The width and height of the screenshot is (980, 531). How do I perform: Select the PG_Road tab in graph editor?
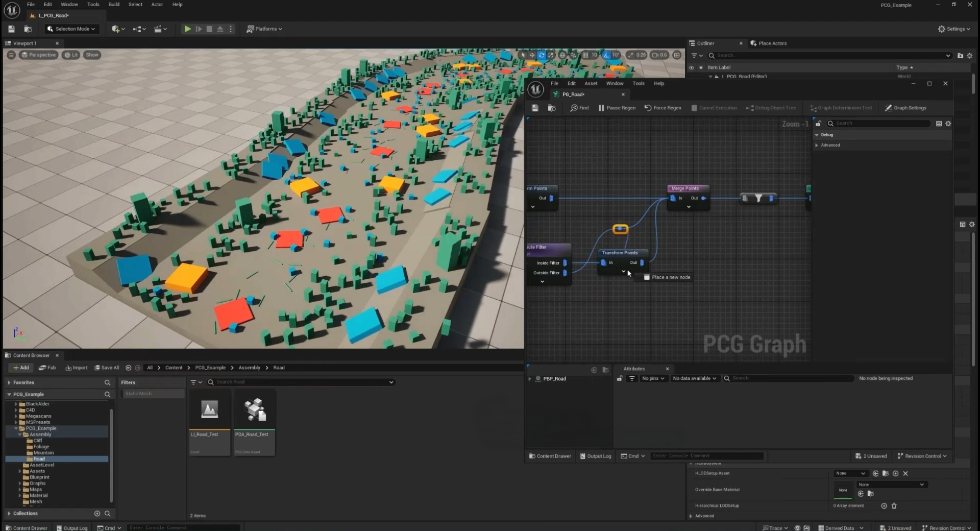(x=573, y=94)
